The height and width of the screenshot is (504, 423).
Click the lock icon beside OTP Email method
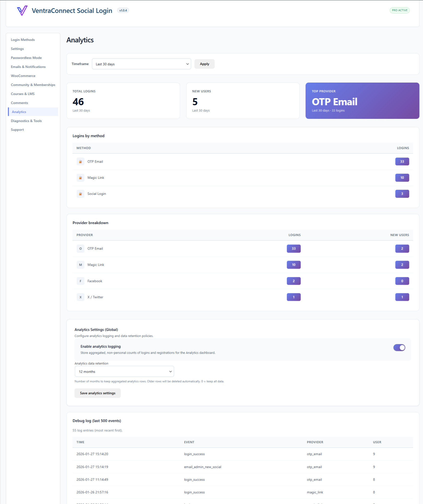point(80,161)
